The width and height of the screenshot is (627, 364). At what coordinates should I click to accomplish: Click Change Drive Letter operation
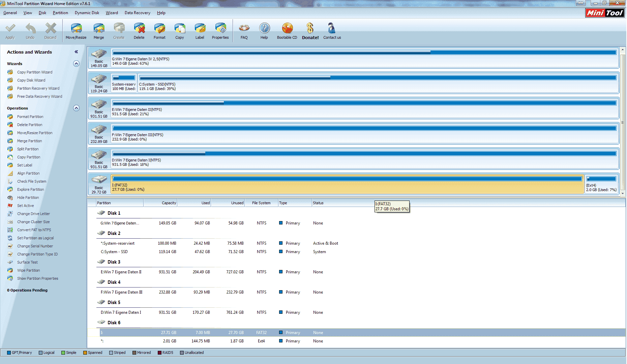pyautogui.click(x=33, y=214)
